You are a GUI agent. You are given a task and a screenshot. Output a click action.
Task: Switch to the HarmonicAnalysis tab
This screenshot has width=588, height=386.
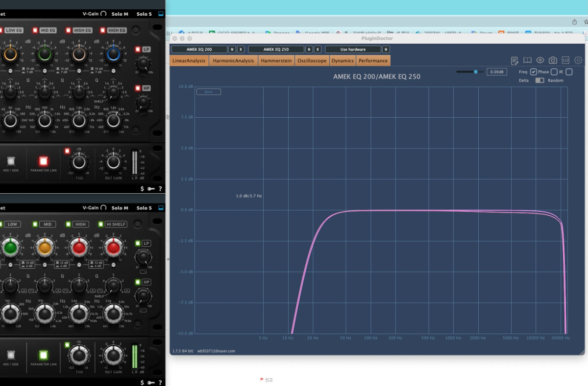pos(234,61)
